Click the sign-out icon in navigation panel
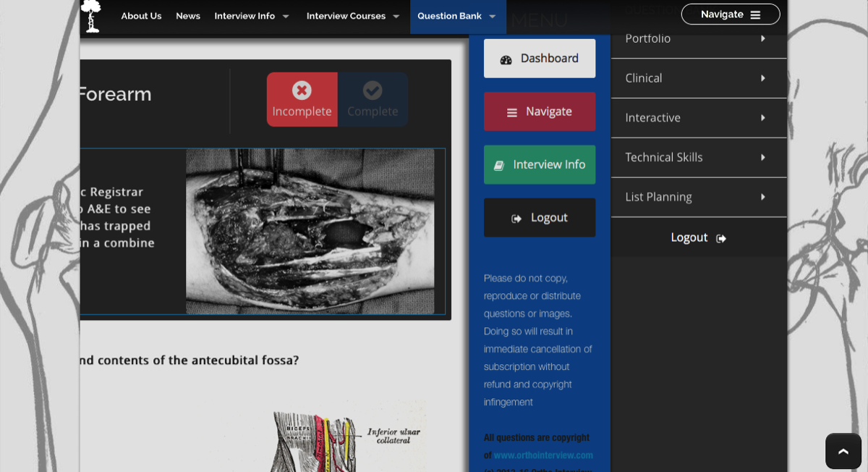This screenshot has height=472, width=868. click(721, 238)
